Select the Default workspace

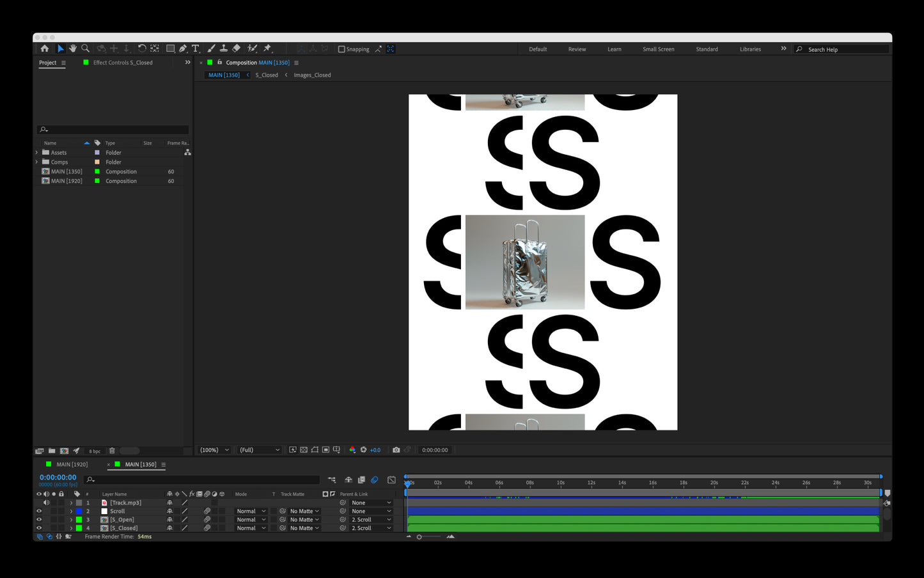[538, 49]
